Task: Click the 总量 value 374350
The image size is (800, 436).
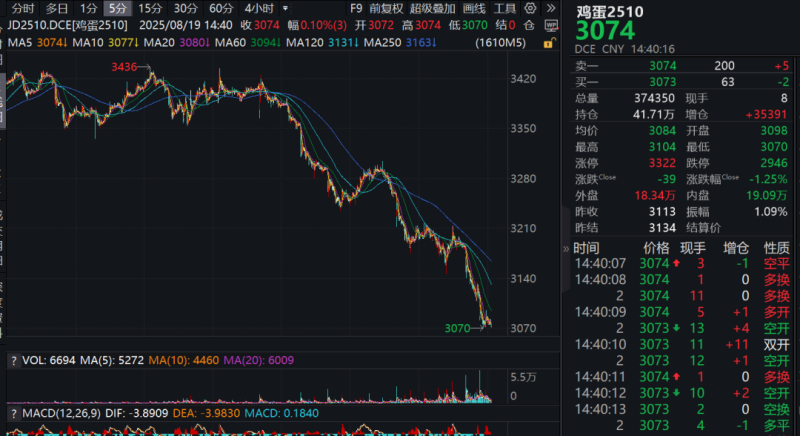Action: 654,98
